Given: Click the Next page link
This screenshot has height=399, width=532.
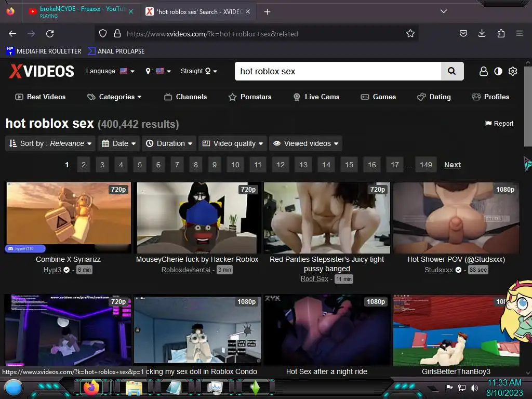Looking at the screenshot, I should (x=453, y=165).
